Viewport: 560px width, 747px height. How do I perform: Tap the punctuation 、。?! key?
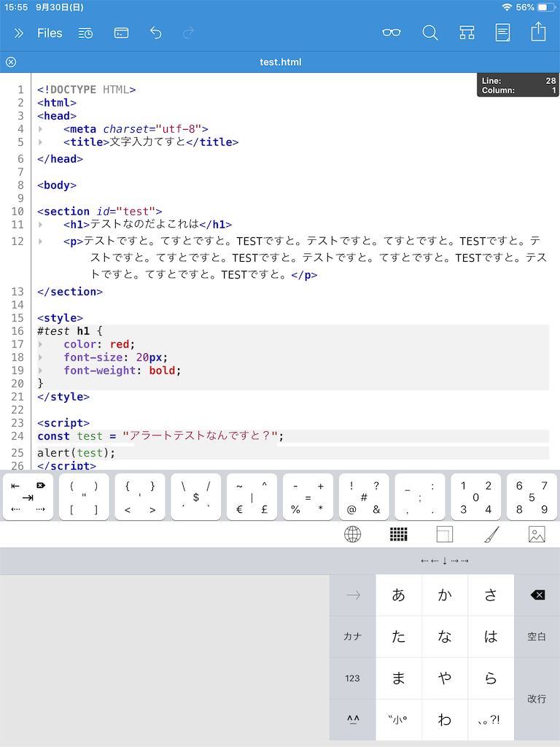click(x=491, y=720)
